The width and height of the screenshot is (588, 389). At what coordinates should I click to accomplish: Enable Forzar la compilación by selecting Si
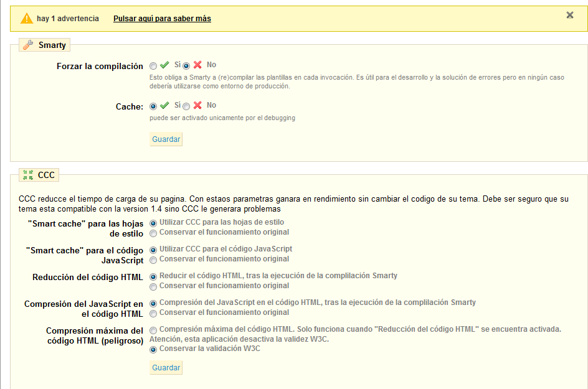(153, 65)
